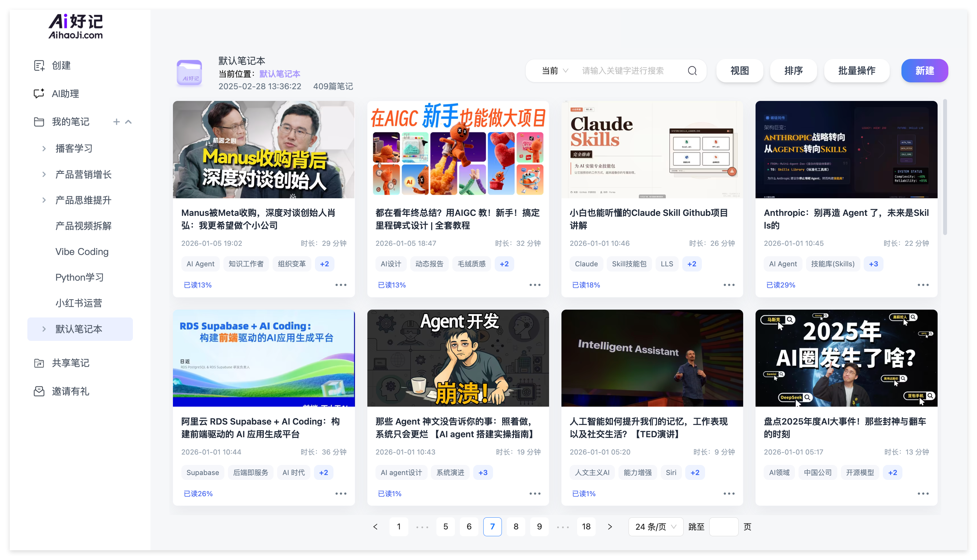Click the Supabase tag
The width and height of the screenshot is (977, 560).
[203, 472]
